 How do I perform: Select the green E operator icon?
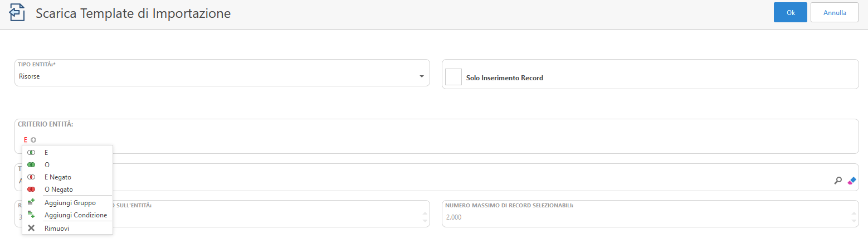tap(31, 152)
